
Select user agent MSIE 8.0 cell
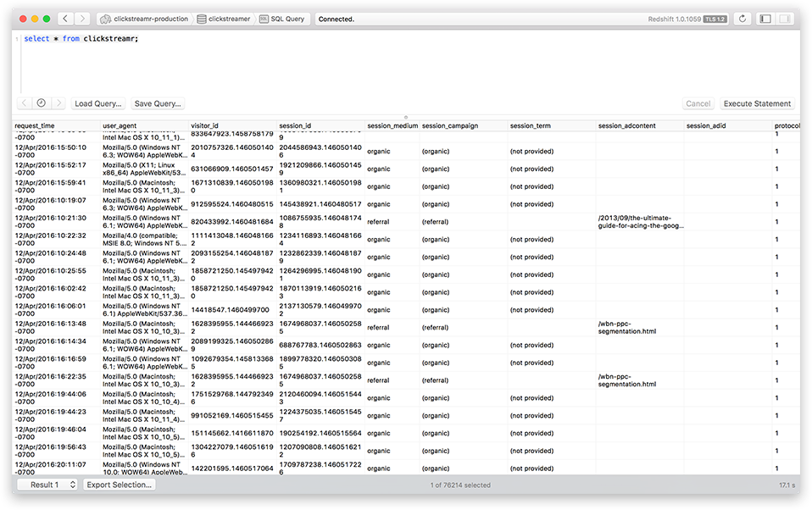click(144, 239)
